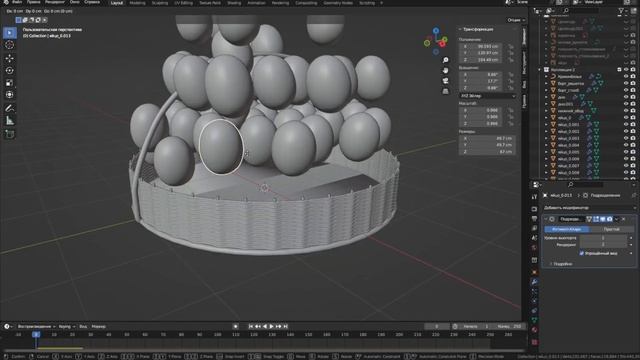Image resolution: width=640 pixels, height=360 pixels.
Task: Switch to the Modeling workspace tab
Action: click(137, 3)
